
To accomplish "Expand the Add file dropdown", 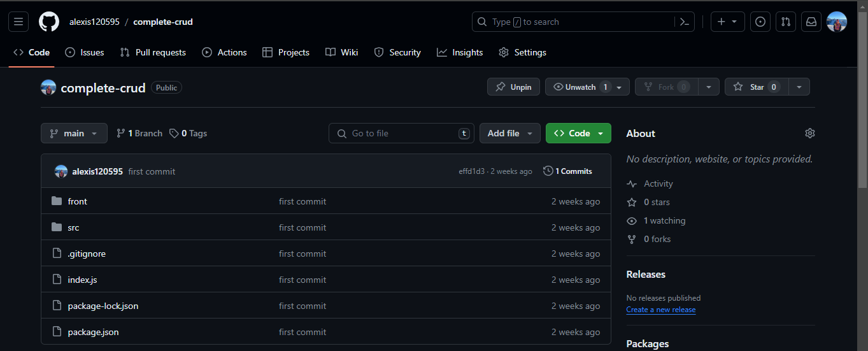I will point(509,133).
